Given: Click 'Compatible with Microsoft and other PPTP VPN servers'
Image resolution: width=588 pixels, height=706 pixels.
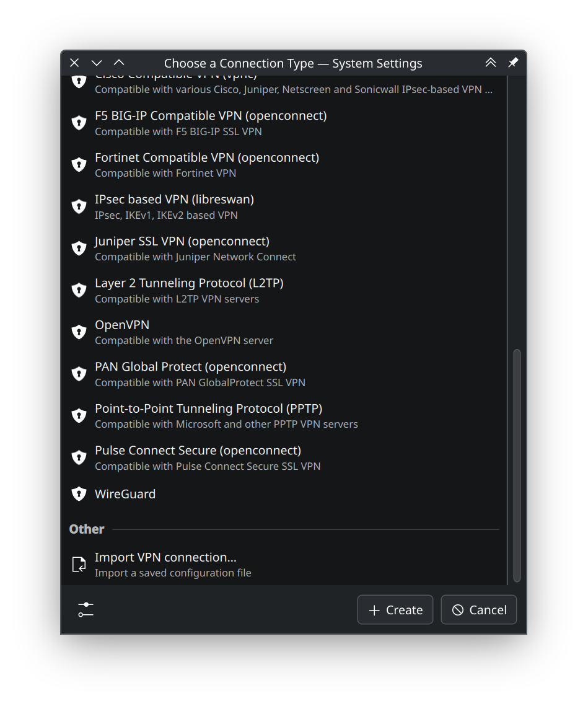Looking at the screenshot, I should click(x=227, y=425).
